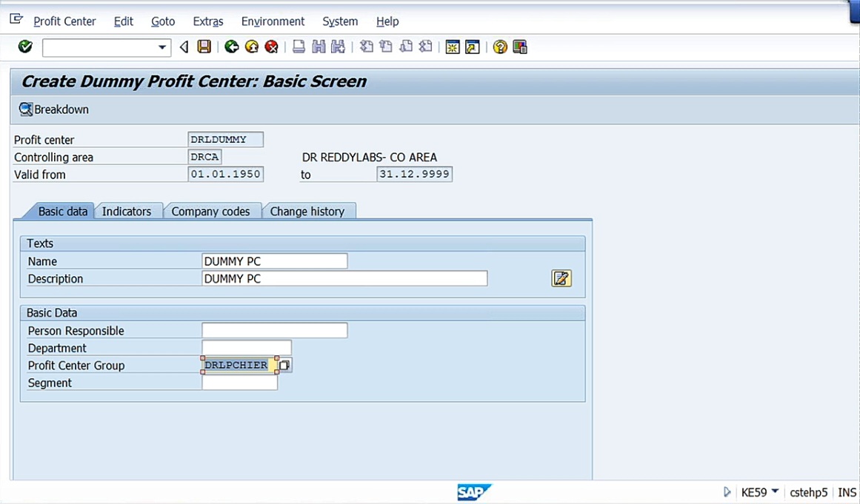
Task: Click the valid-to date 31.12.9999
Action: (415, 174)
